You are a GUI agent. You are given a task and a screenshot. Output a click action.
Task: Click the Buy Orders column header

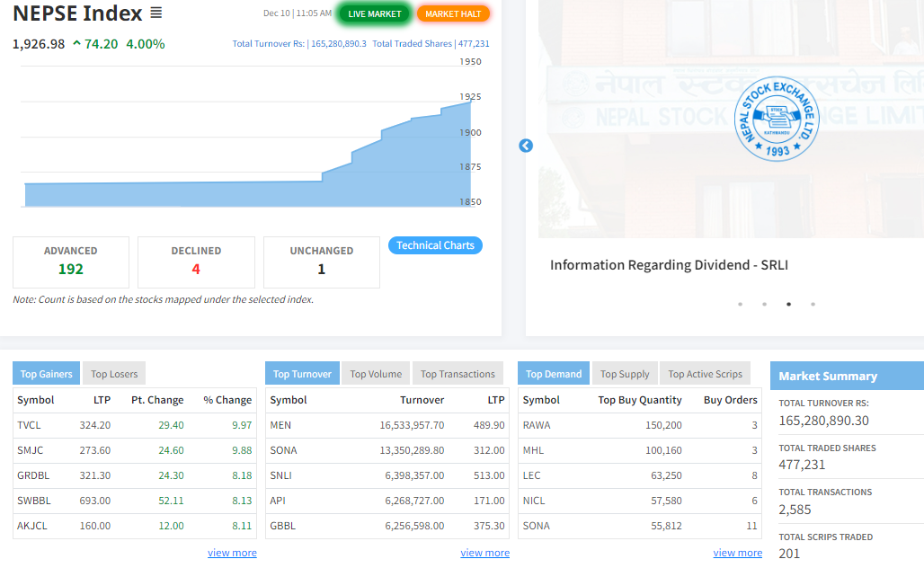point(730,400)
